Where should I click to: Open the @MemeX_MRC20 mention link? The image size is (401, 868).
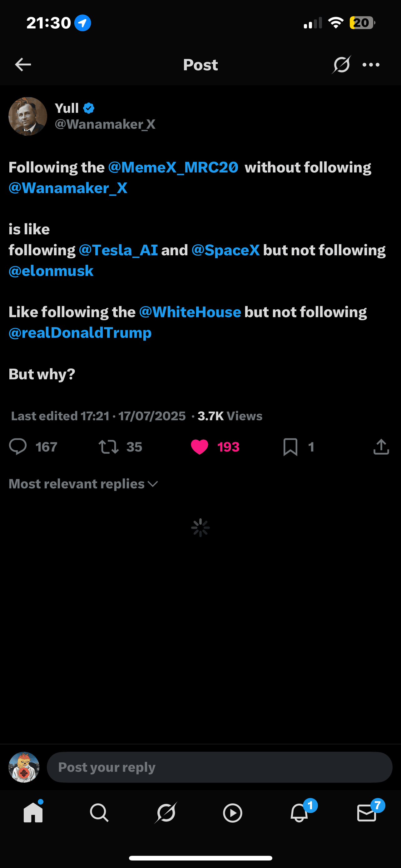pyautogui.click(x=173, y=167)
